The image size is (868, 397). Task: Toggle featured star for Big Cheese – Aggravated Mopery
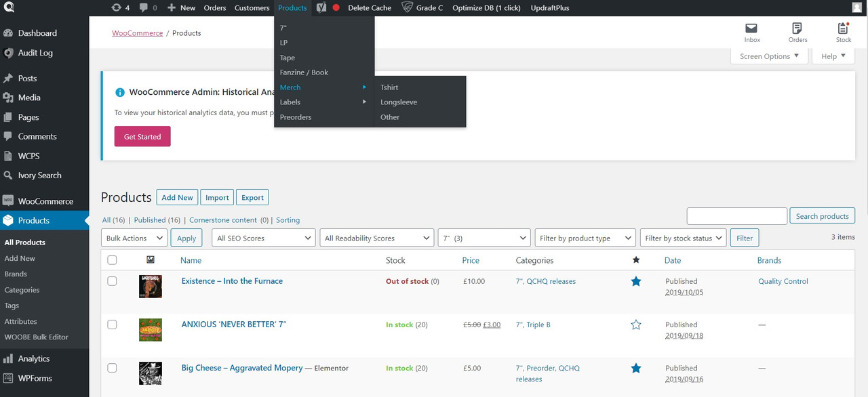636,369
